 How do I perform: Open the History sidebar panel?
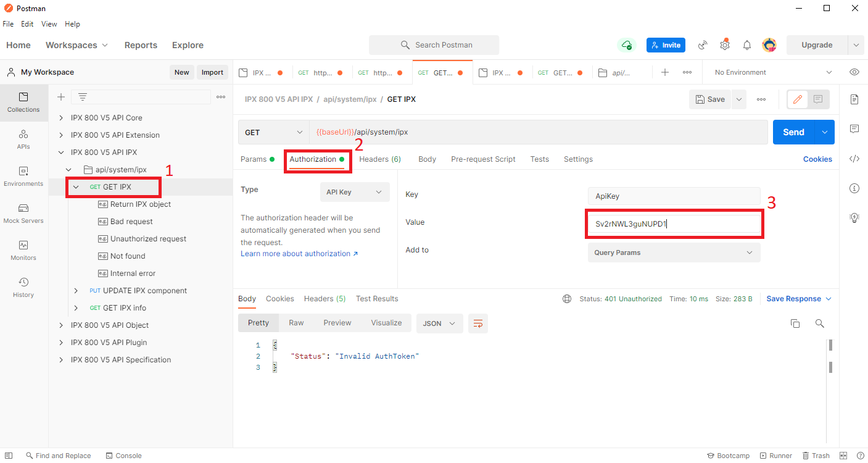click(23, 288)
